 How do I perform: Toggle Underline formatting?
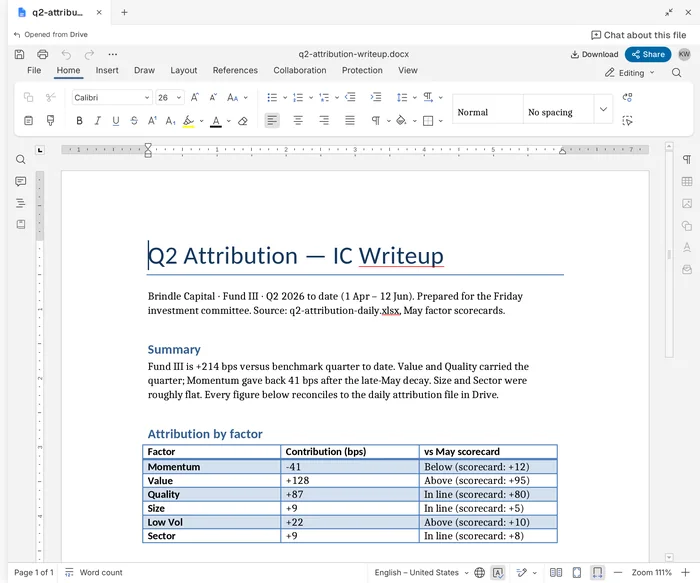coord(116,121)
